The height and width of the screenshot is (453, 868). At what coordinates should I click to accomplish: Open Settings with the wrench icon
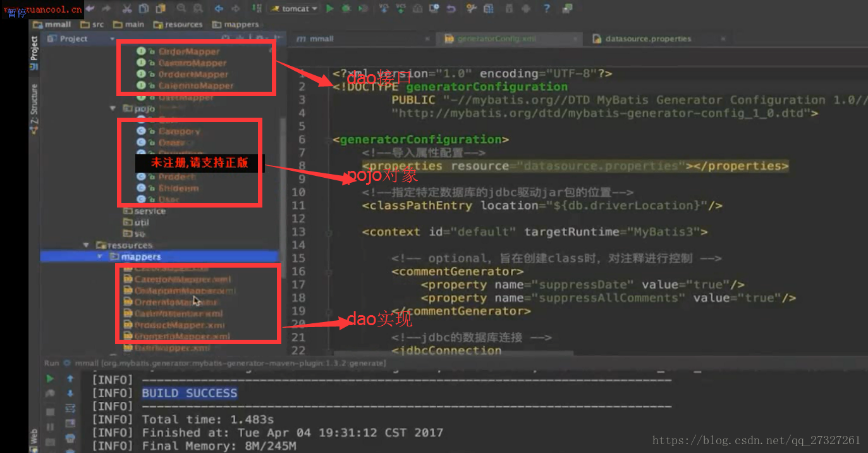tap(472, 9)
